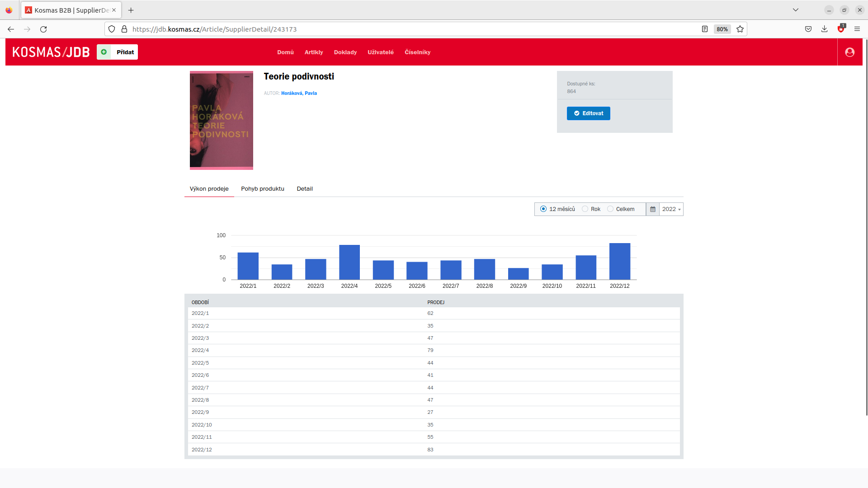Open the Doklady menu item

(345, 52)
